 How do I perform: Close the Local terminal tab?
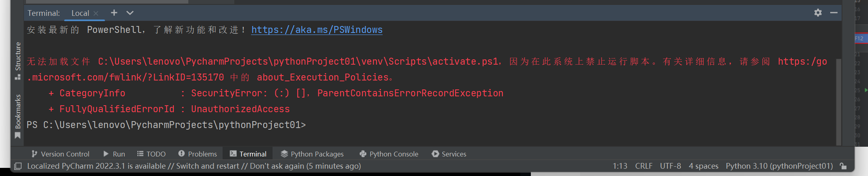(96, 13)
